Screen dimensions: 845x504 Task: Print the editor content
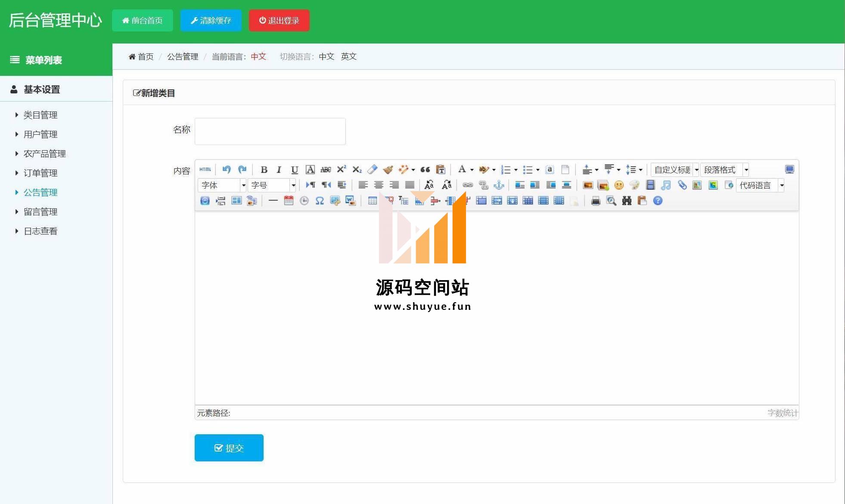(596, 201)
